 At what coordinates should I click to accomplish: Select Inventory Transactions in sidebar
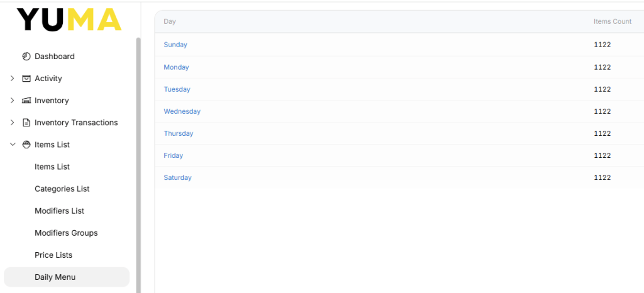pos(76,123)
